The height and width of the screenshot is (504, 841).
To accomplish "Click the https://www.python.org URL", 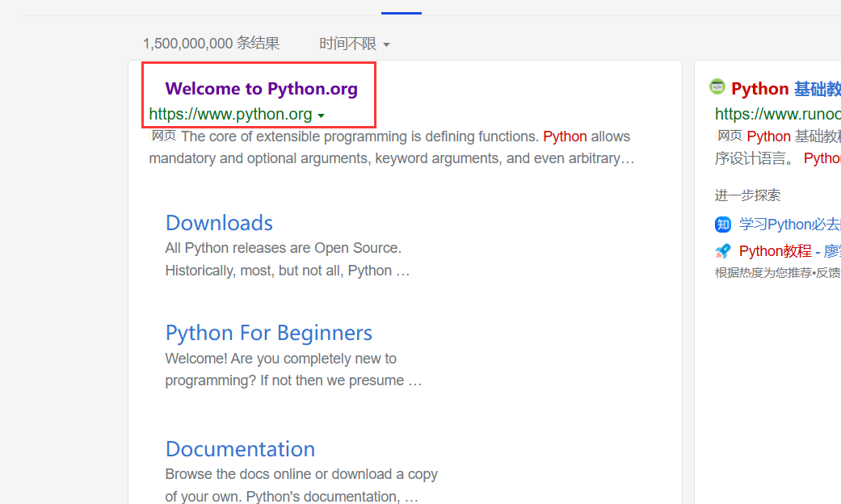I will coord(230,114).
